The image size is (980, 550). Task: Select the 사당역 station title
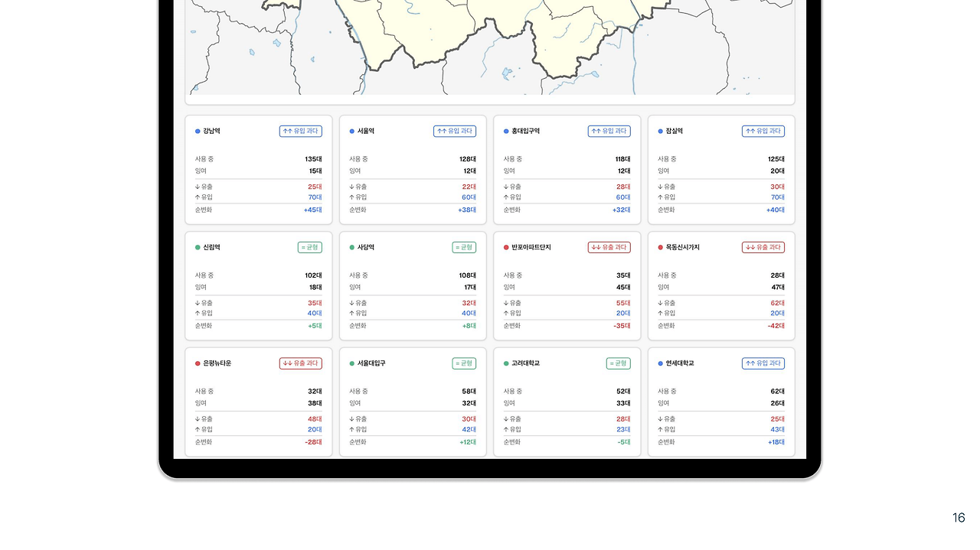(x=366, y=248)
